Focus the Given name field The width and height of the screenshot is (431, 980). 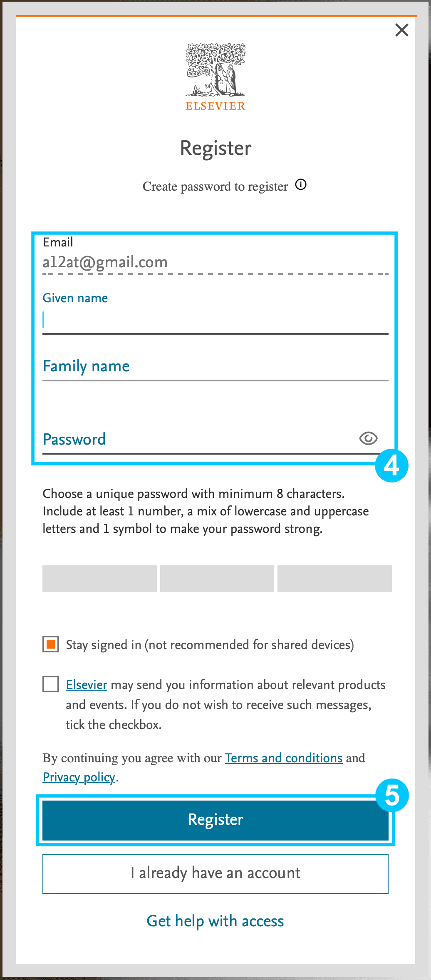215,320
